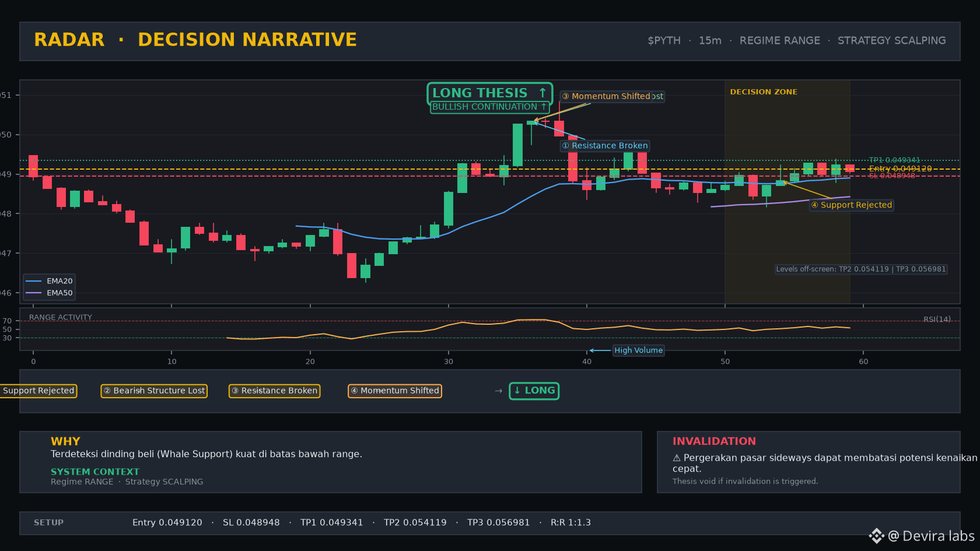The image size is (980, 551).
Task: Select the green LONG result badge
Action: 534,391
